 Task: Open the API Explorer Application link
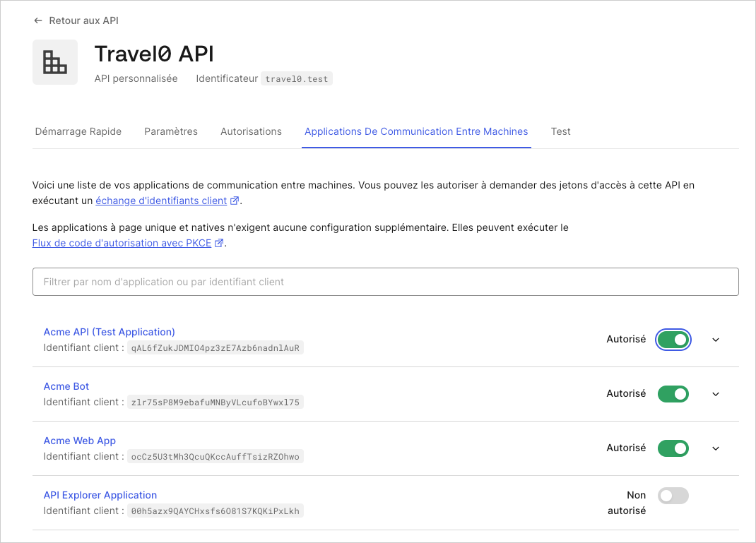(100, 495)
